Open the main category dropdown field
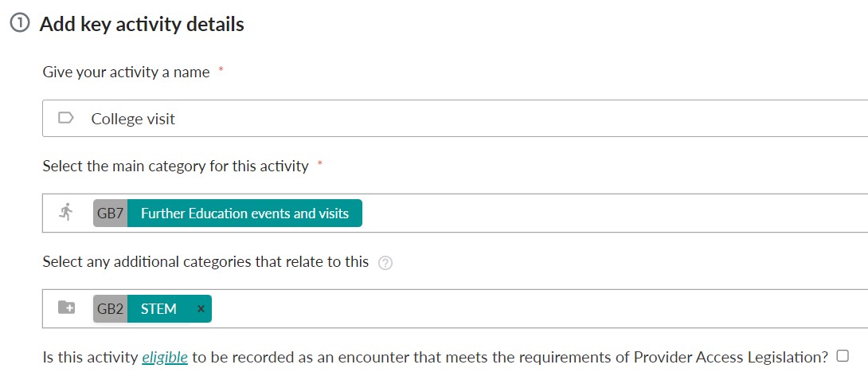868x384 pixels. (455, 214)
